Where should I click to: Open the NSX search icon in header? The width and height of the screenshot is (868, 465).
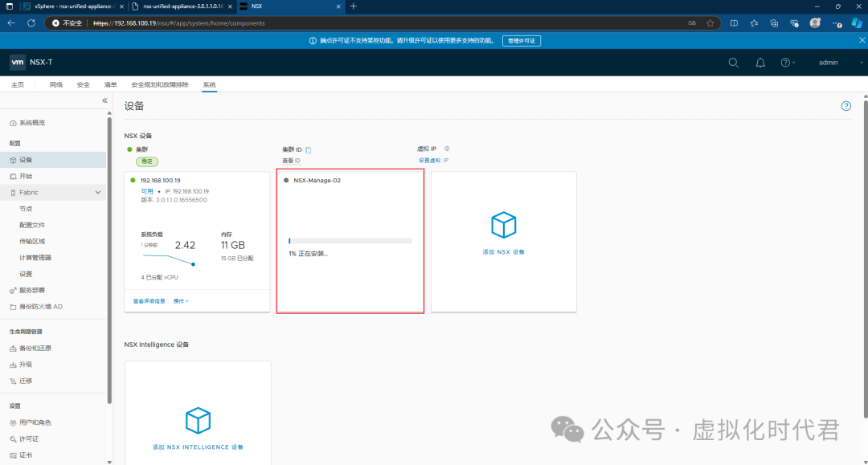(x=734, y=63)
